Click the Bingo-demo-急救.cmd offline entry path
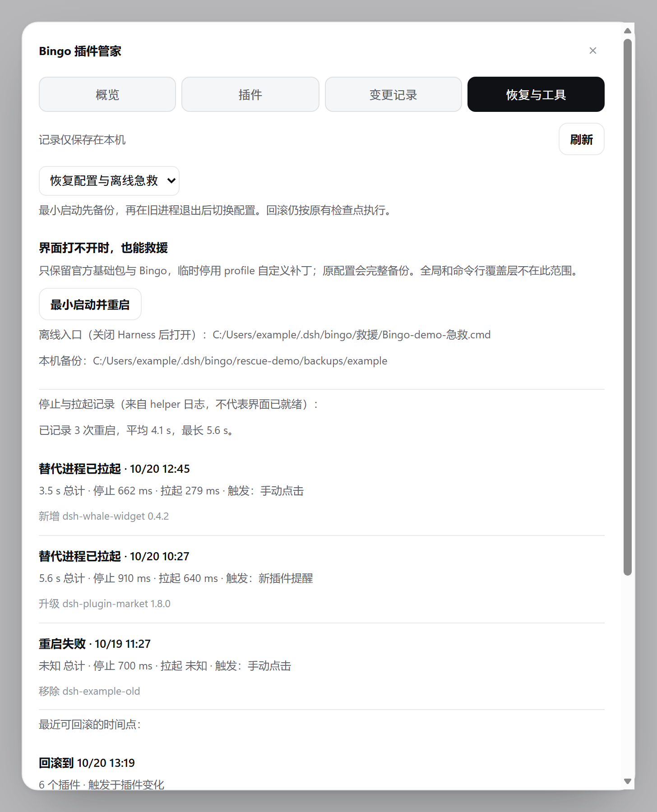The width and height of the screenshot is (657, 812). [x=352, y=335]
